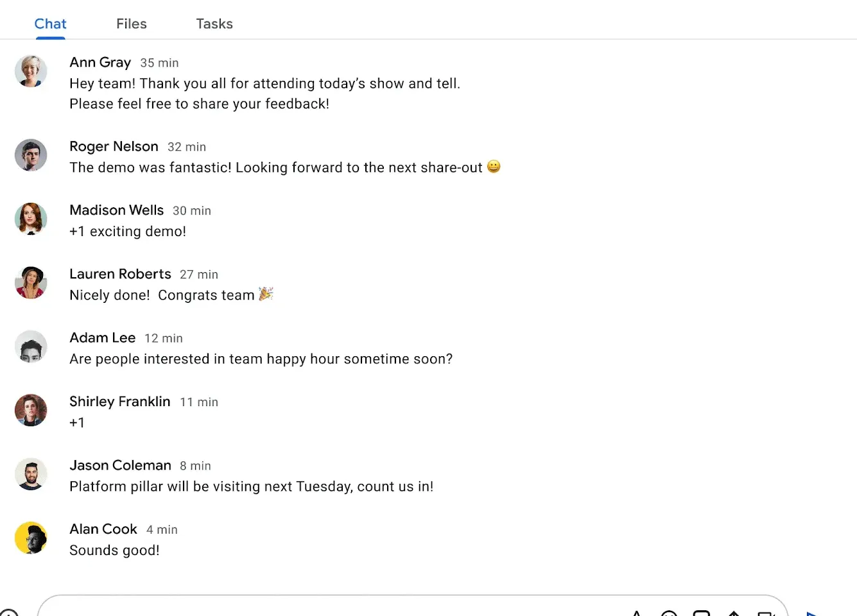Click Adam Lee's happy hour message
Image resolution: width=857 pixels, height=616 pixels.
tap(261, 359)
